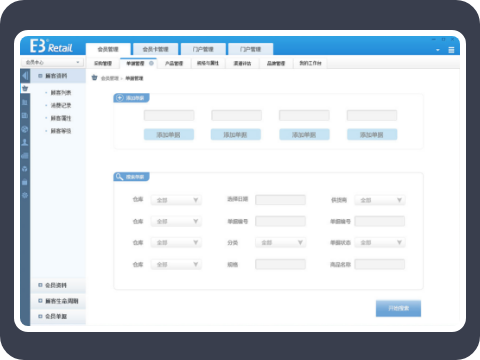Switch to the 会员管理 top tab
This screenshot has width=480, height=360.
point(108,49)
